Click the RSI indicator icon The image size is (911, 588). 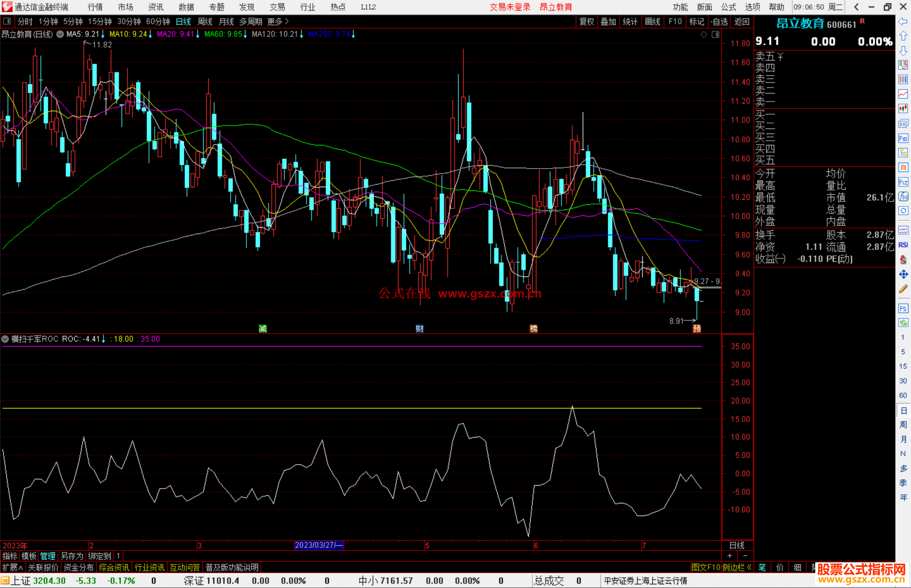[x=903, y=245]
